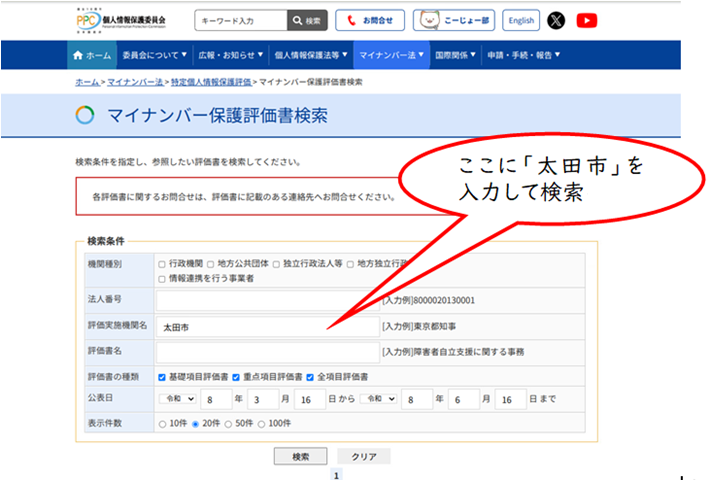Viewport: 711px width, 481px height.
Task: Click the 機関種別 row label
Action: [x=105, y=264]
